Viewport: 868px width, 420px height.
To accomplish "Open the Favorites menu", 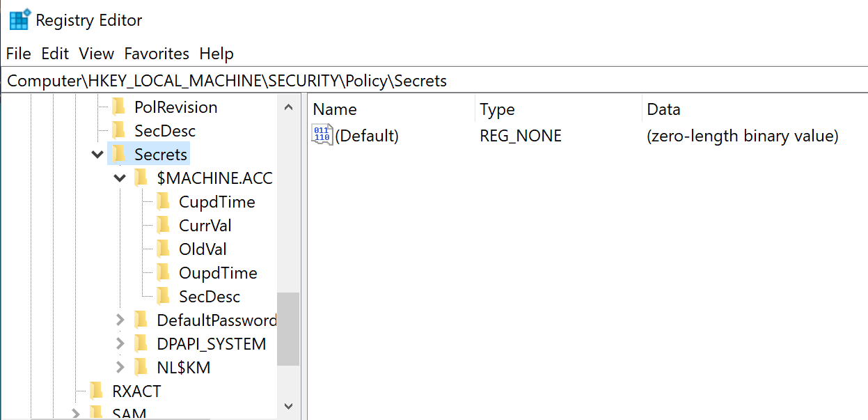I will tap(157, 54).
